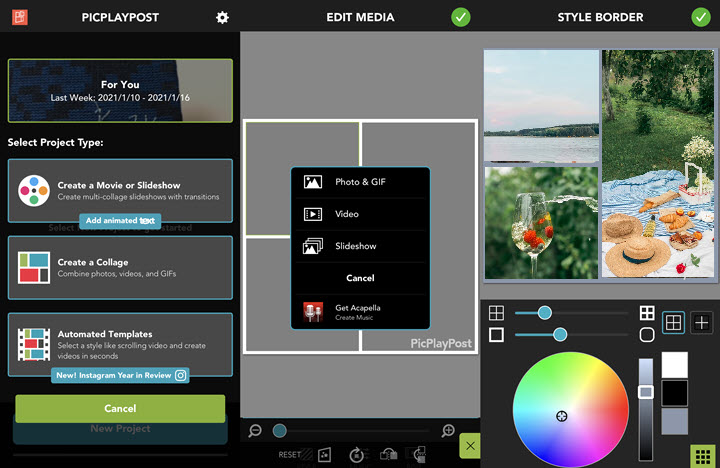
Task: Click the filmstrip templates icon
Action: click(x=34, y=344)
